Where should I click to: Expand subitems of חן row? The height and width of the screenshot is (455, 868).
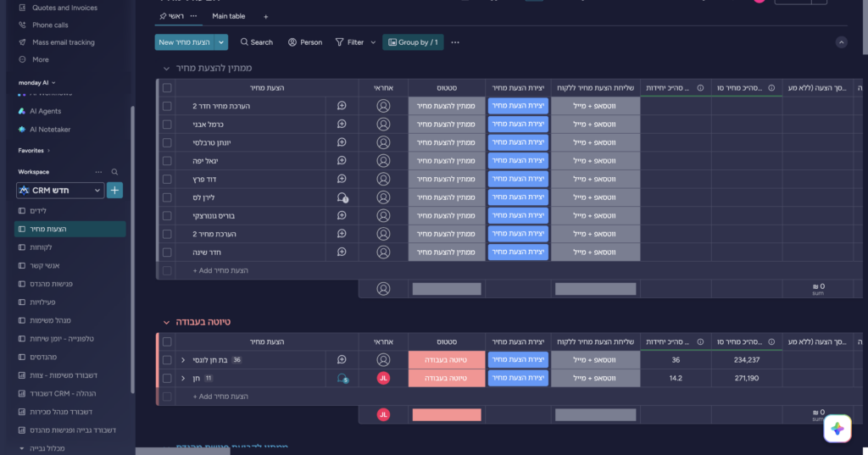(x=183, y=378)
